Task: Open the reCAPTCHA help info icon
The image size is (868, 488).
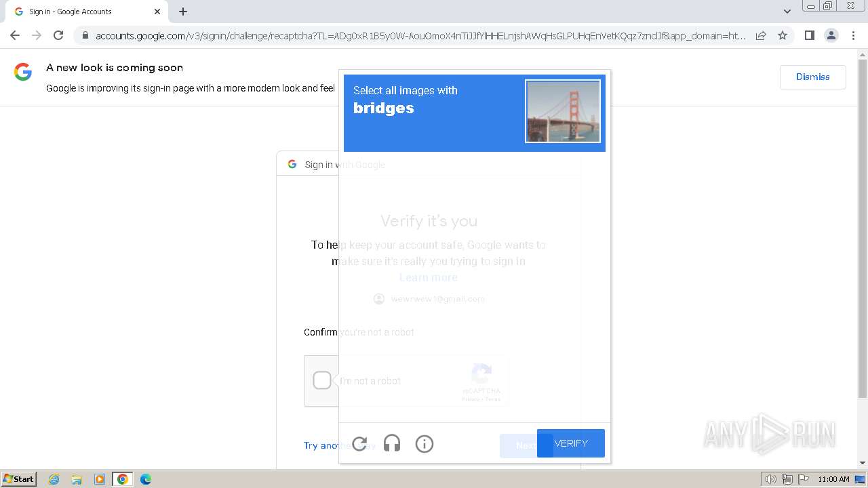Action: pos(425,444)
